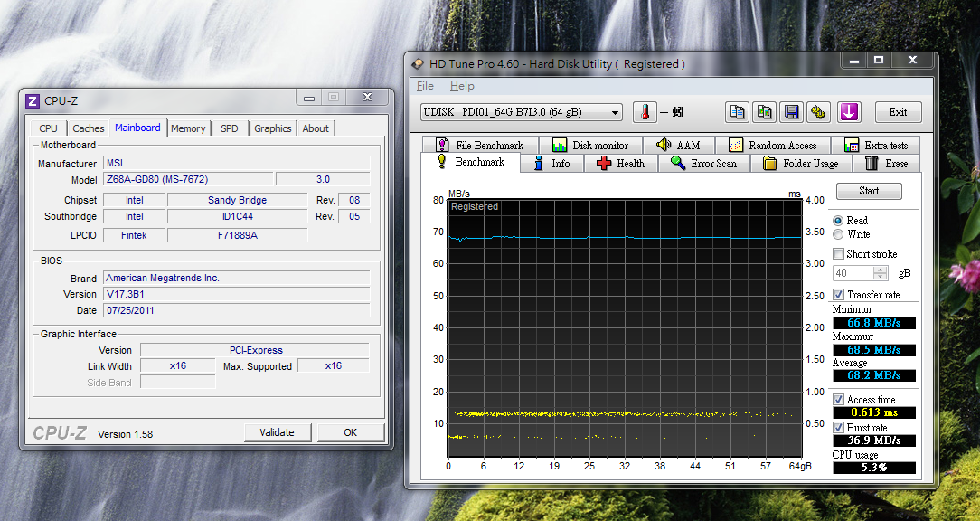Open the Error Scan tab
Screen dimensions: 980x521
pos(703,163)
